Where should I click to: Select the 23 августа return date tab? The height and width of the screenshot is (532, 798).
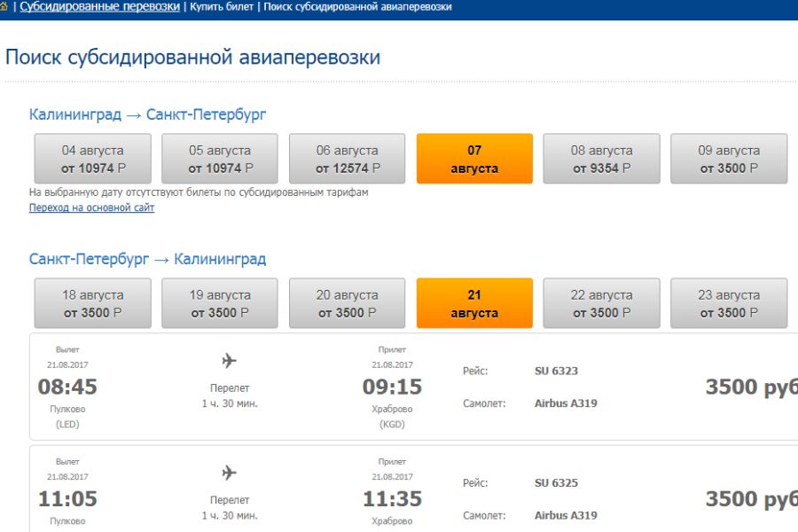[x=729, y=303]
